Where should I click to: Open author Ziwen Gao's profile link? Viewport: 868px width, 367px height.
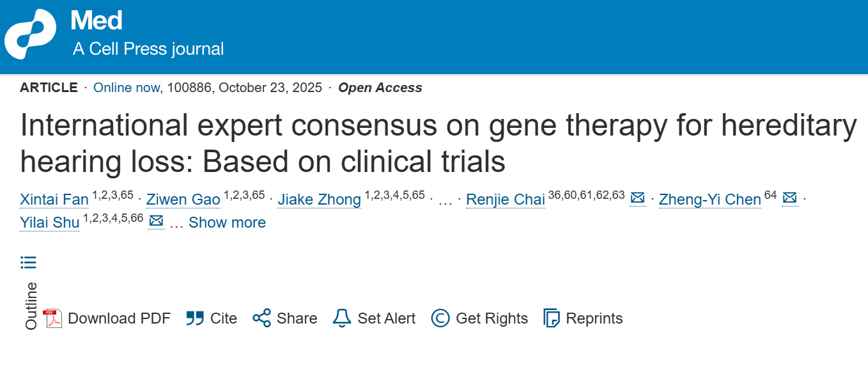(x=183, y=199)
